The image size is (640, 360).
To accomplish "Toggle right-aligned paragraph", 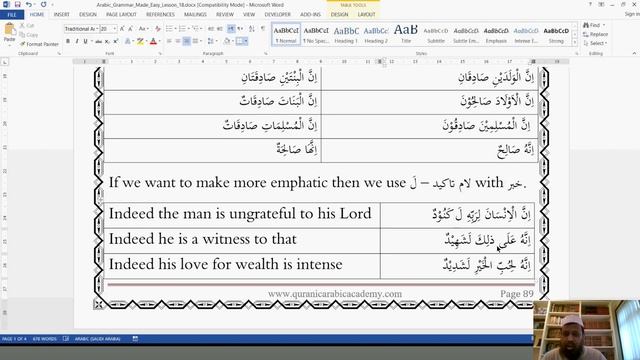I will [187, 41].
